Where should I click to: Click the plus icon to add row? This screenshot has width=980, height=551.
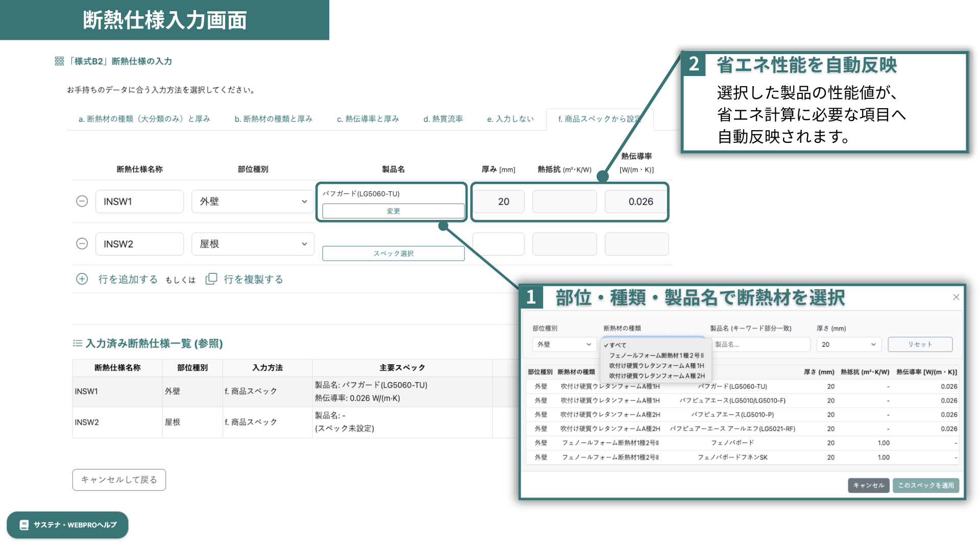point(82,279)
